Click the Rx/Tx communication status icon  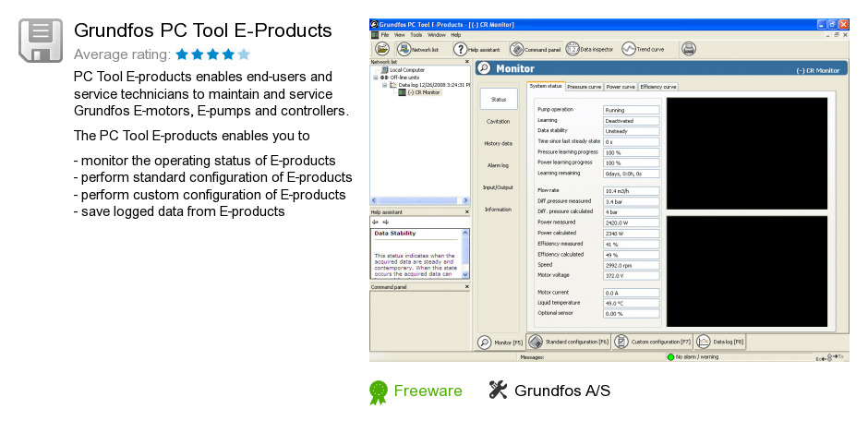(829, 357)
